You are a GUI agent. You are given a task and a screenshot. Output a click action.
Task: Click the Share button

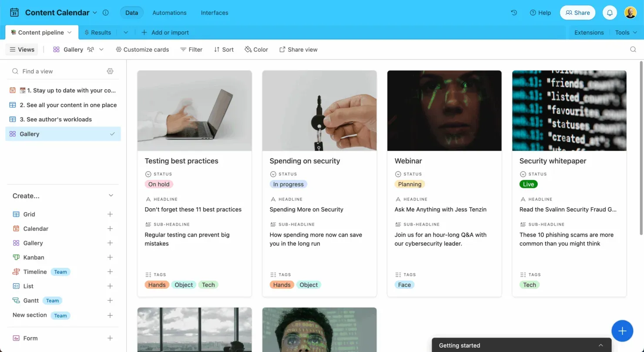coord(577,13)
